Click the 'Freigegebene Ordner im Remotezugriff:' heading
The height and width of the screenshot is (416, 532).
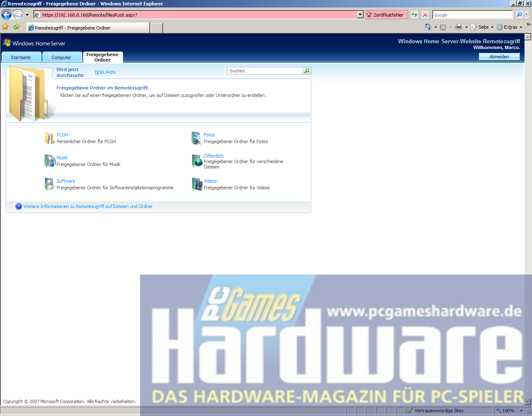click(103, 88)
